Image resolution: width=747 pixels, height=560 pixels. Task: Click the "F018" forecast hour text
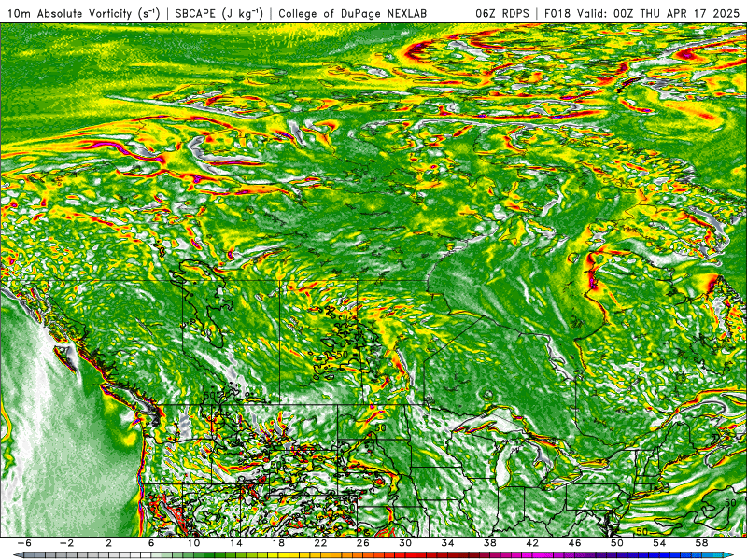(558, 13)
